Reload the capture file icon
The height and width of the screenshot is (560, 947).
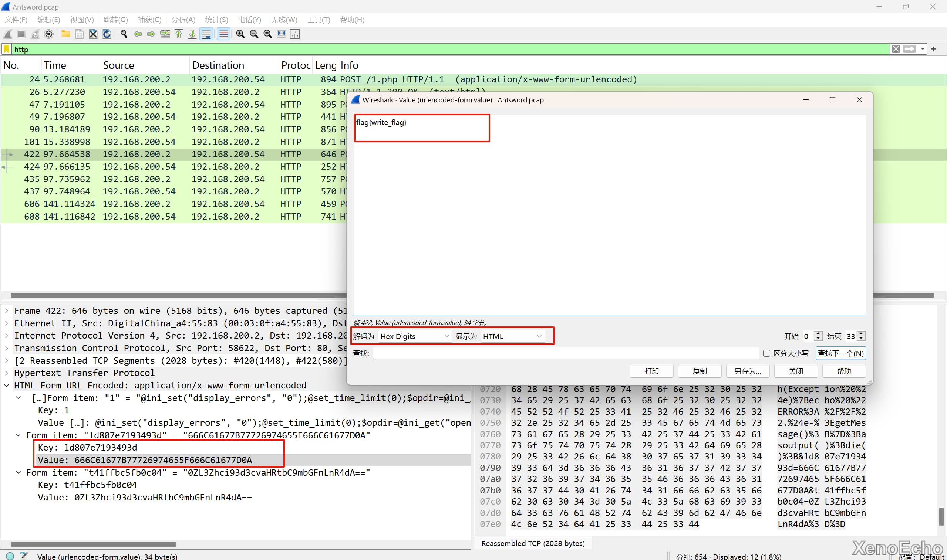(107, 34)
